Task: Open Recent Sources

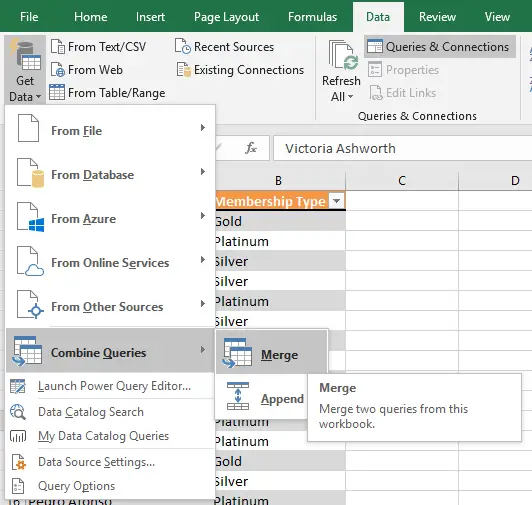Action: click(x=234, y=46)
